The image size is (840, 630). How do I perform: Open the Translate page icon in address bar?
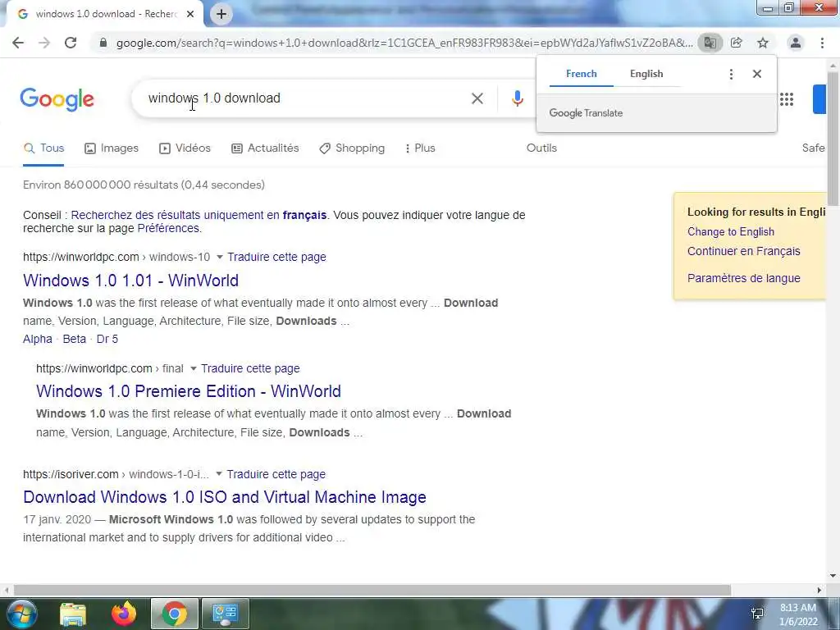coord(710,43)
